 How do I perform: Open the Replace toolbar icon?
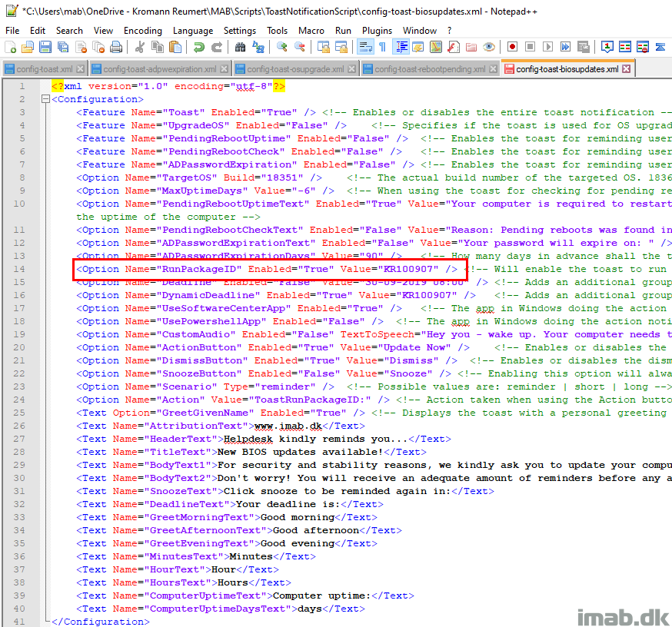(258, 47)
